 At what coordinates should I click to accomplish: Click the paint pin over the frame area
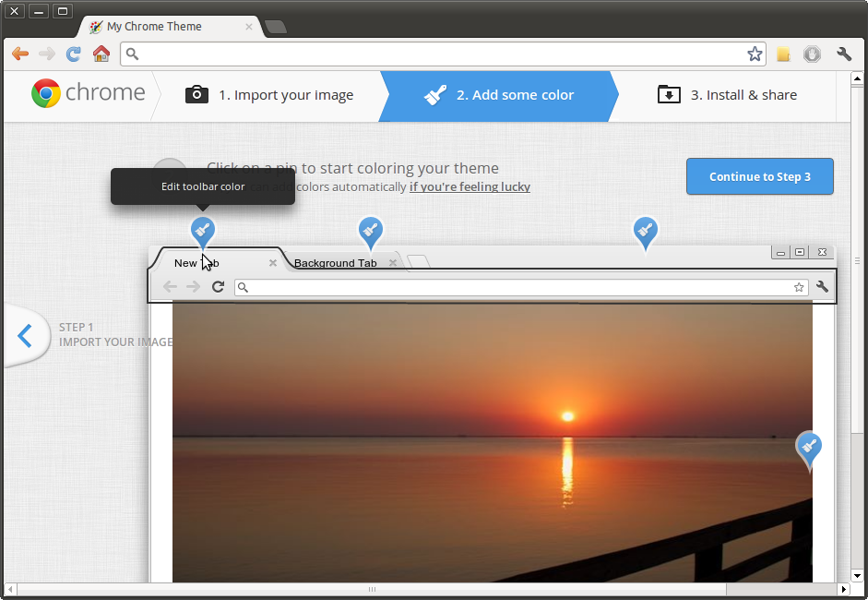click(645, 230)
